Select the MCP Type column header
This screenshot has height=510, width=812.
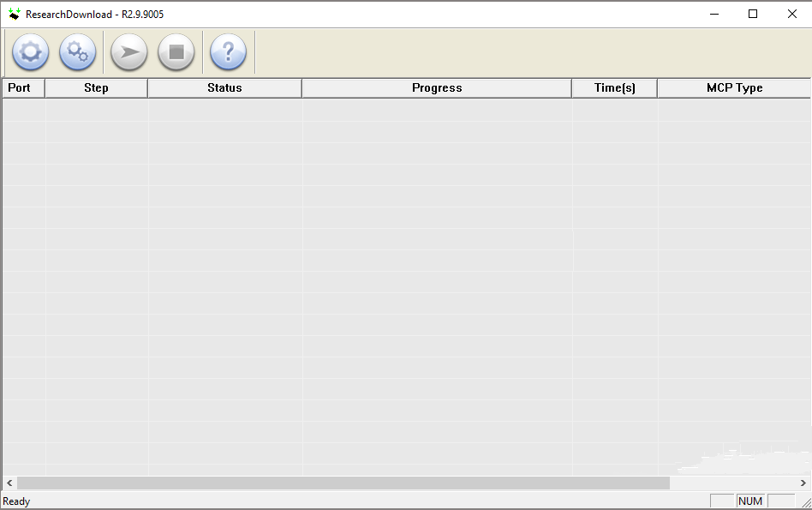point(734,87)
